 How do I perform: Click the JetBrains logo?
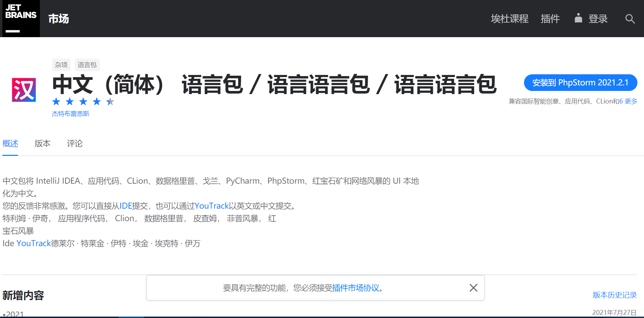pos(21,18)
